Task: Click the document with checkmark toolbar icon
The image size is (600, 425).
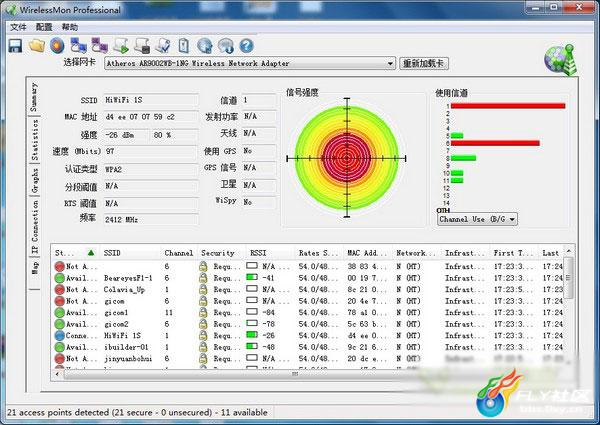Action: 163,46
